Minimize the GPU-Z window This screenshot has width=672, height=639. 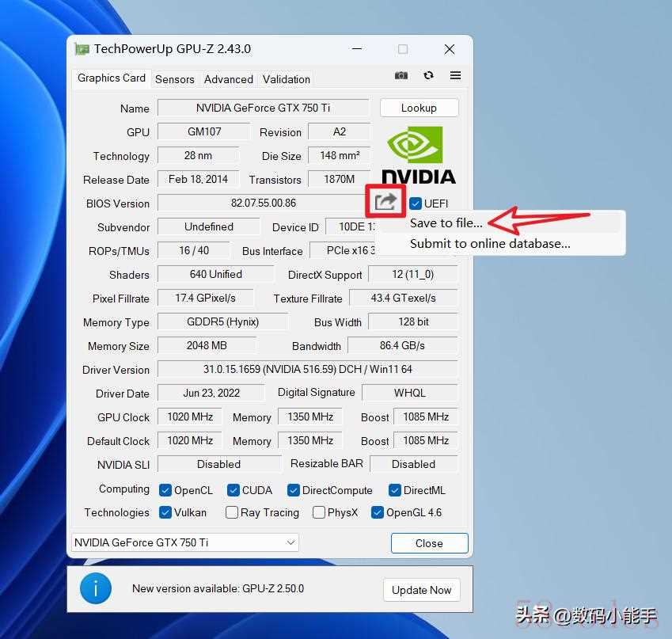pos(357,49)
